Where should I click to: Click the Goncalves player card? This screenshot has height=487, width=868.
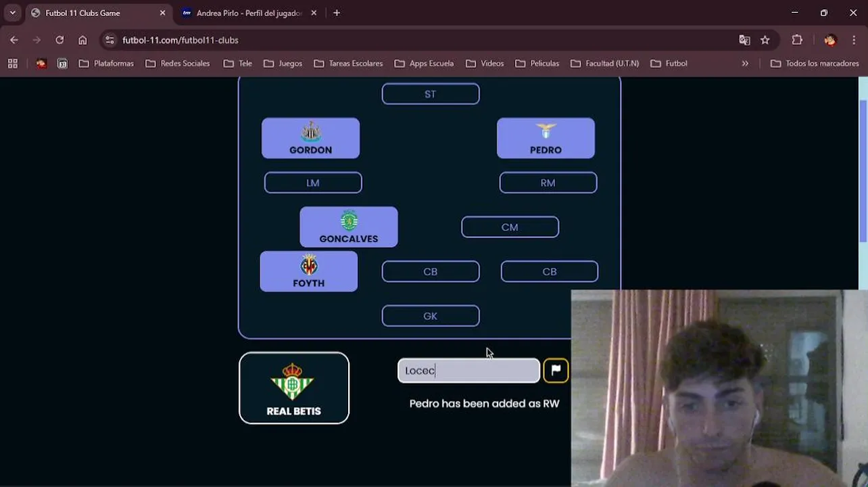pos(349,227)
